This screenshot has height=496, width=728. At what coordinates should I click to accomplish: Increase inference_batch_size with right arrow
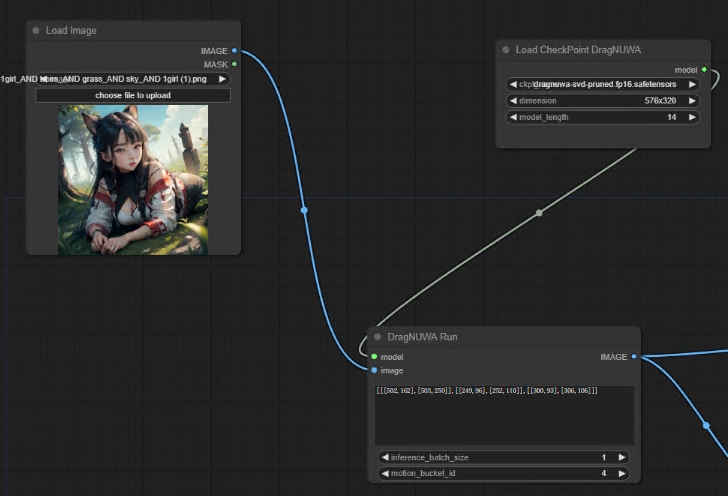(622, 457)
